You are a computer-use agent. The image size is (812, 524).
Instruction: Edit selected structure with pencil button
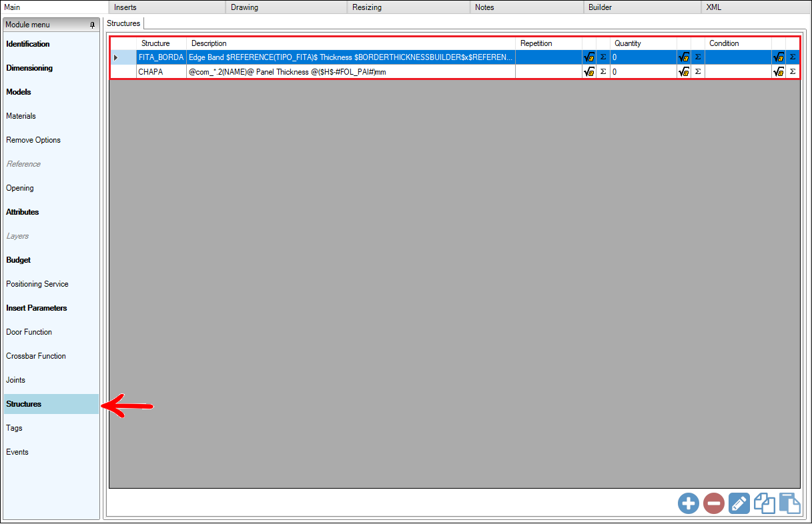739,503
